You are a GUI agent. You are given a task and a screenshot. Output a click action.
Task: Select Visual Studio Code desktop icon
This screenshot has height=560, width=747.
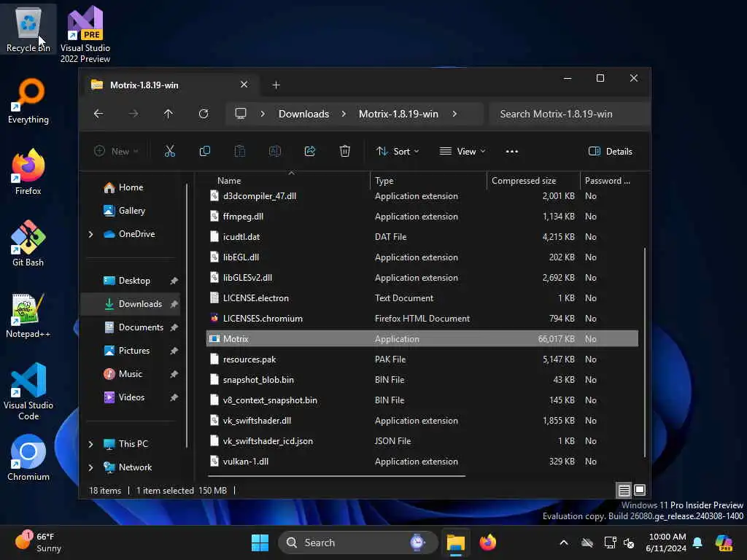28,392
